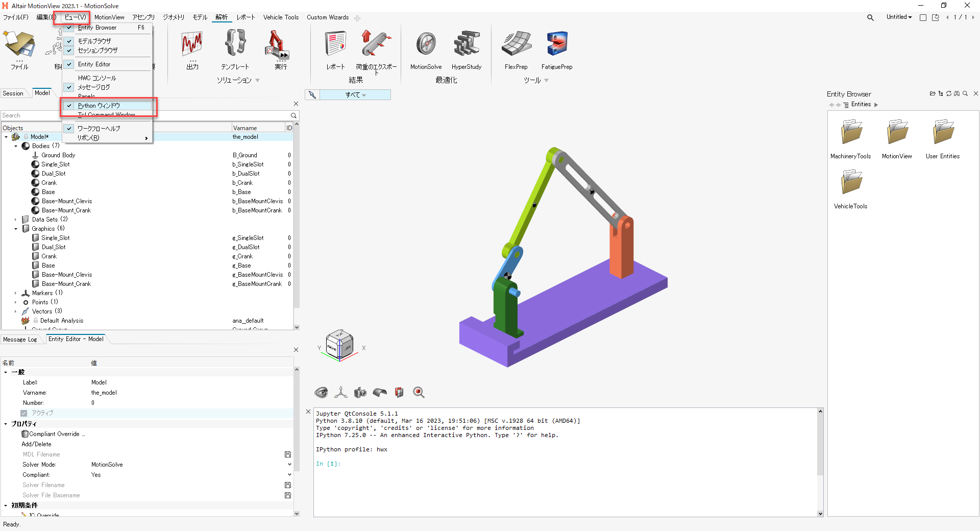980x531 pixels.
Task: Switch to the Session browser tab
Action: point(13,93)
